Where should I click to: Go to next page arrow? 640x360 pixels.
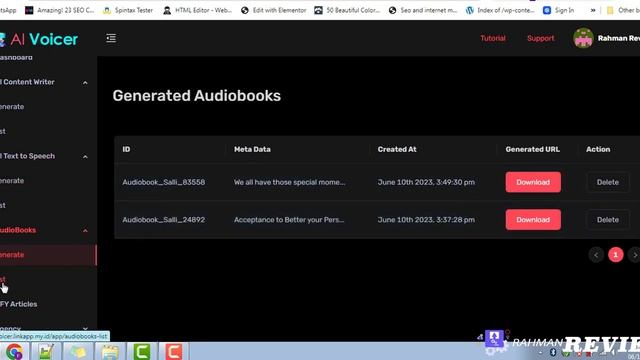click(634, 255)
